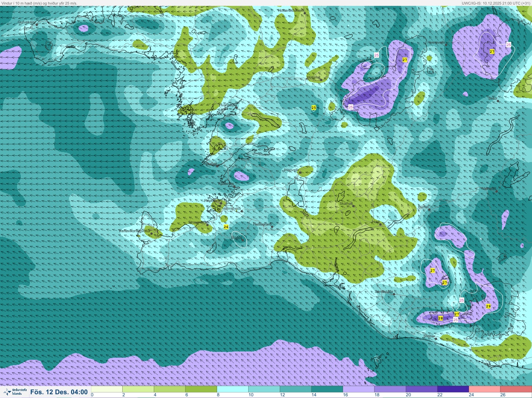532x398 pixels.
Task: Click the Skálholt station label
Action: click(346, 204)
